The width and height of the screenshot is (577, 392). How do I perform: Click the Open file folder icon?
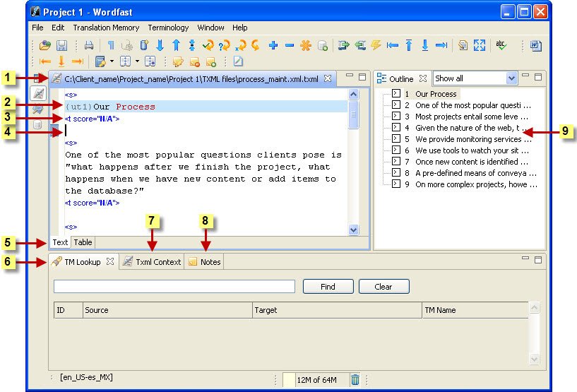pos(45,45)
